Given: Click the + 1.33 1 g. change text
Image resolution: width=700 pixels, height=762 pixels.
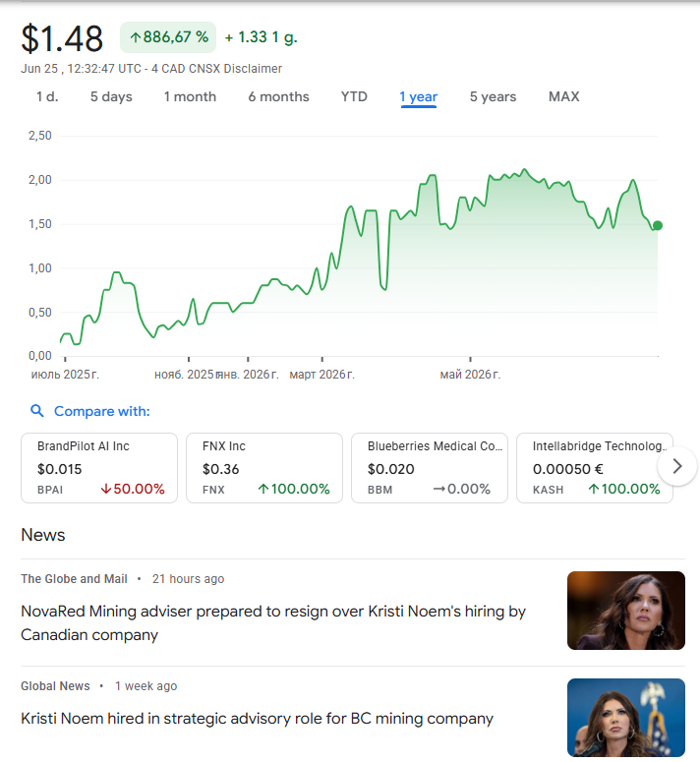Looking at the screenshot, I should (261, 37).
